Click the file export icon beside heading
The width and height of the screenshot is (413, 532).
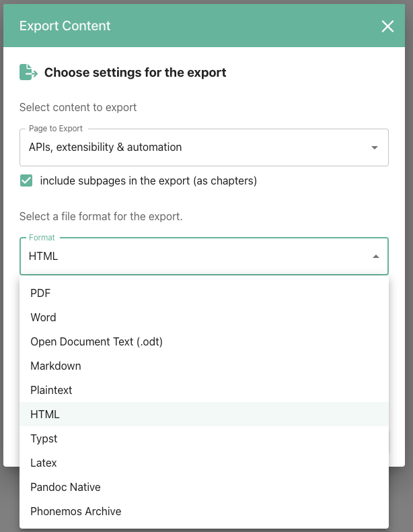tap(28, 72)
